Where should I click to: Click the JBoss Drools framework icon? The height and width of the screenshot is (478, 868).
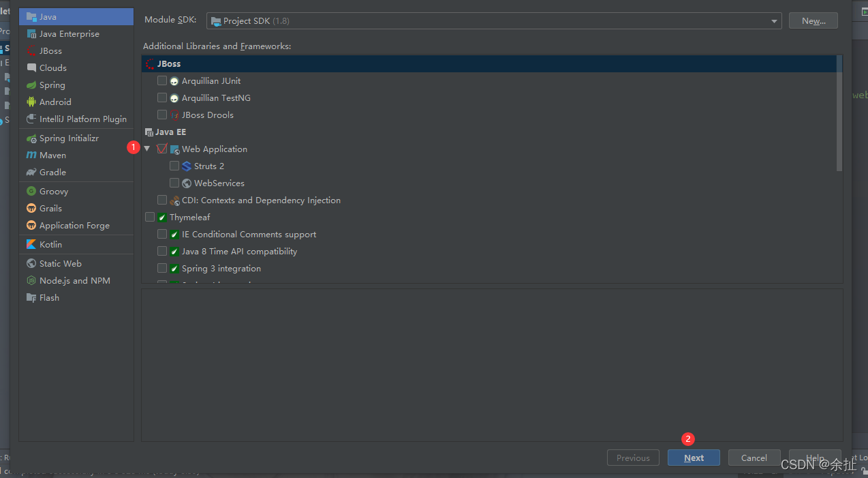pyautogui.click(x=174, y=115)
